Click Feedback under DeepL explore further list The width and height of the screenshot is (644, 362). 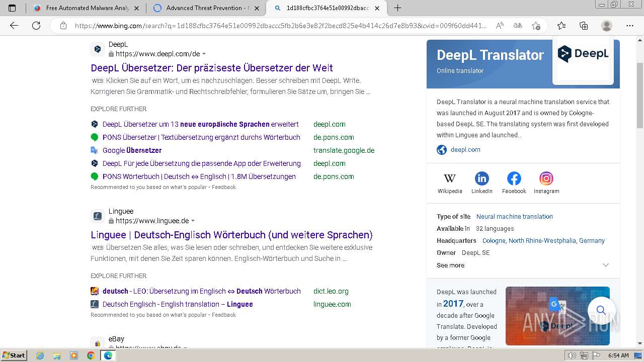[224, 187]
